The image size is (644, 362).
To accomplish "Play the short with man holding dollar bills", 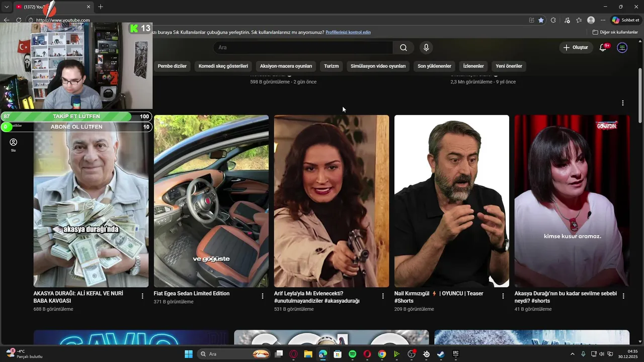I will pos(91,201).
